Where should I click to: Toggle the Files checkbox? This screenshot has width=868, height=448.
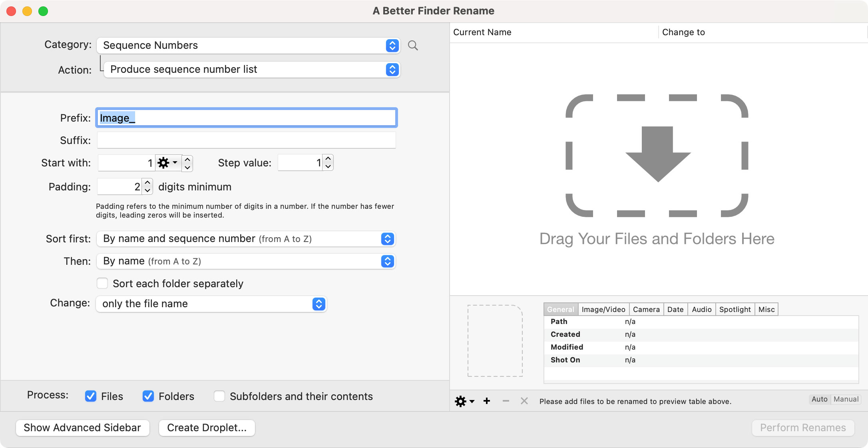click(x=91, y=396)
